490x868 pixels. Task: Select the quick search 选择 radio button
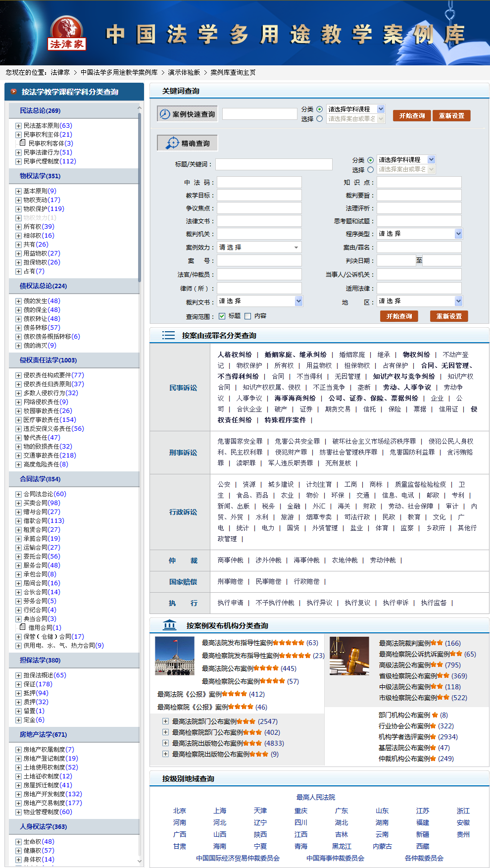[x=319, y=119]
